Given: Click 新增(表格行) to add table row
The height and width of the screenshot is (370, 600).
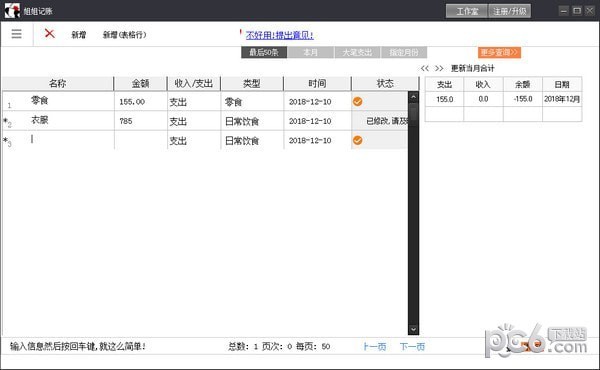Looking at the screenshot, I should pos(124,35).
